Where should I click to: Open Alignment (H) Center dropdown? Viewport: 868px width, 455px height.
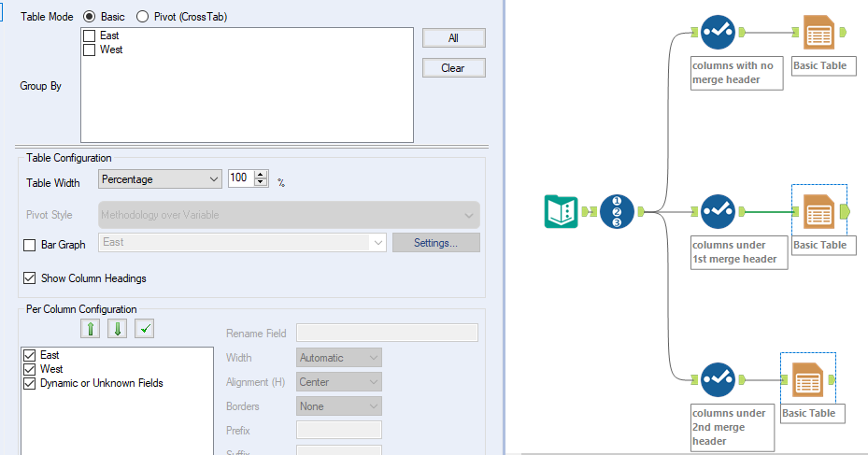click(339, 382)
